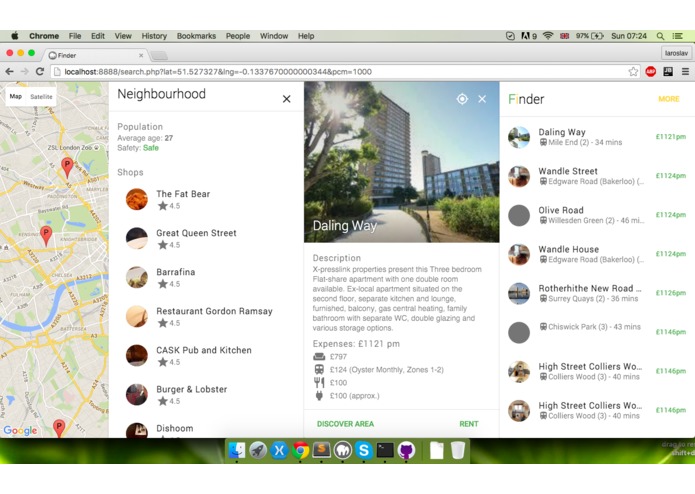Open the History menu
Image resolution: width=695 pixels, height=494 pixels.
[154, 36]
